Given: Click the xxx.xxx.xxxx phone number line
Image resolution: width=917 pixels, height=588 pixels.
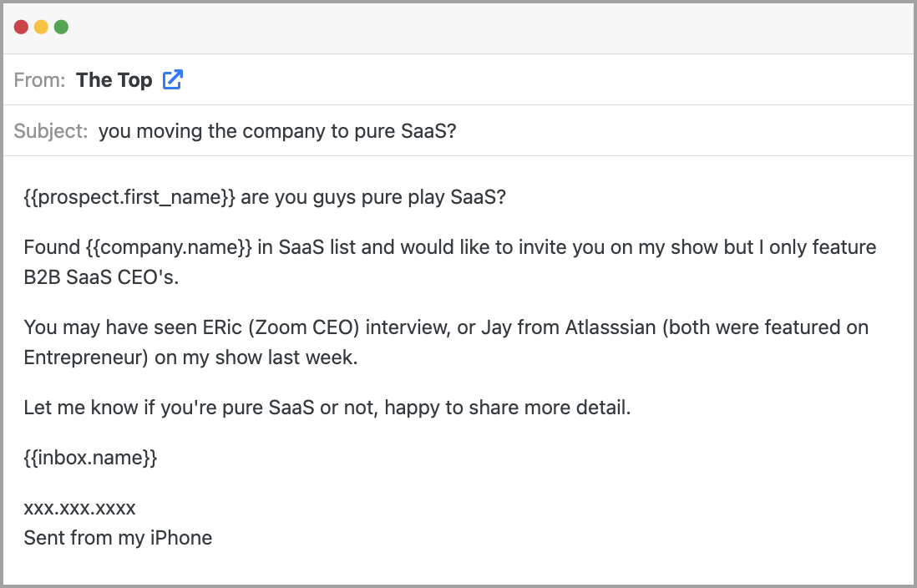Looking at the screenshot, I should [79, 508].
